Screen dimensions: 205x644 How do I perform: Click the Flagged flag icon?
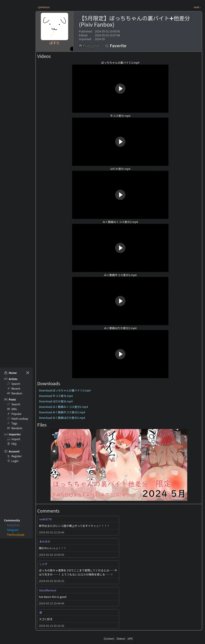tap(80, 46)
